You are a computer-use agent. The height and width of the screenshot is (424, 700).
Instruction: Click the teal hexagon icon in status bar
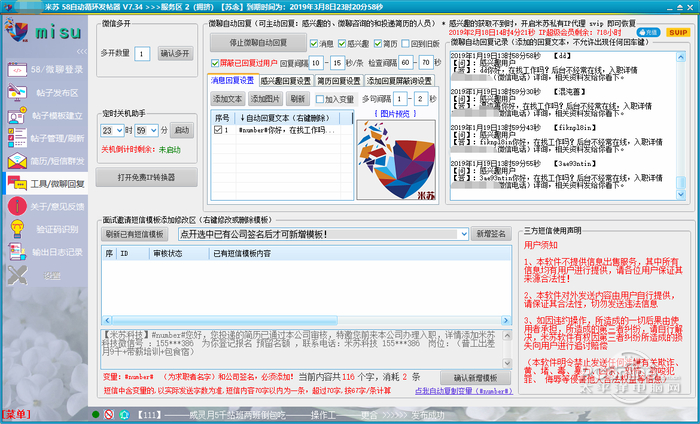(124, 415)
